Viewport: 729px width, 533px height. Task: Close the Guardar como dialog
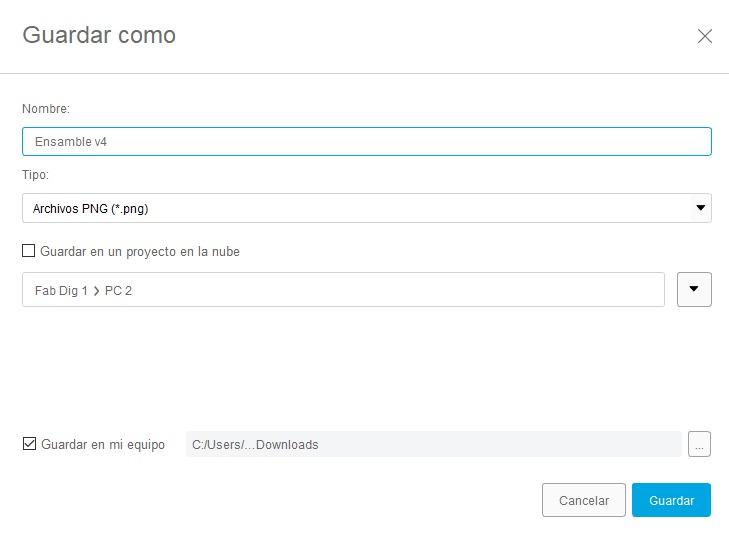pos(705,36)
